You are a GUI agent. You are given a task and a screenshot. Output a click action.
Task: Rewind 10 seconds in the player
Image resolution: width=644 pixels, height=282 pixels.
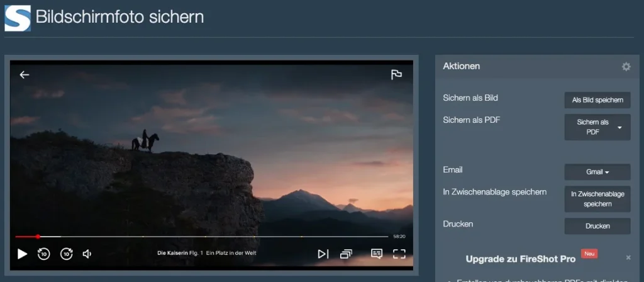[x=43, y=254]
